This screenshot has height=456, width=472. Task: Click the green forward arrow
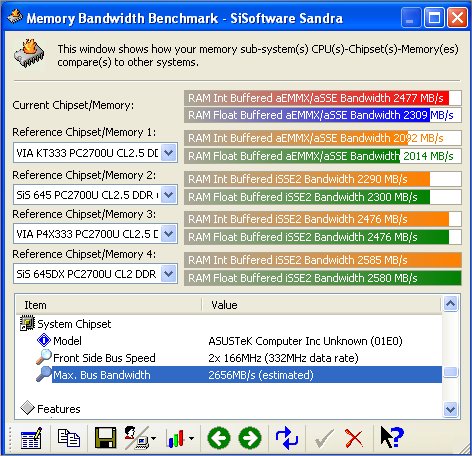[250, 438]
